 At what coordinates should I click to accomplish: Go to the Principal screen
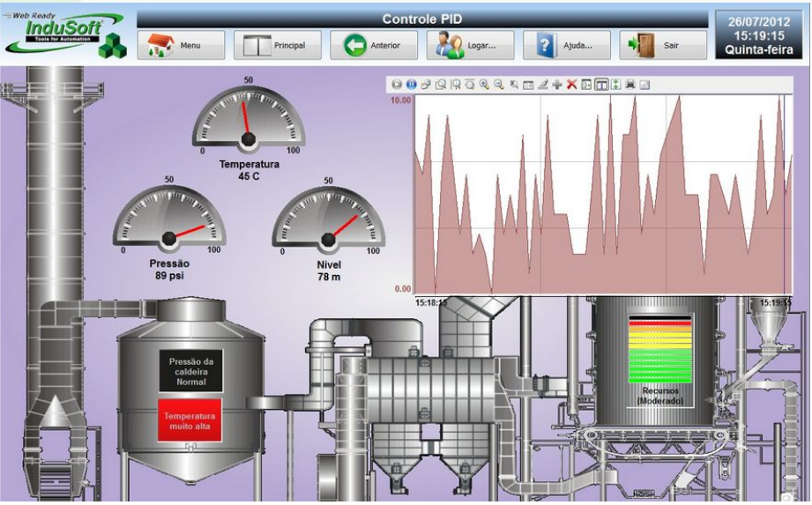click(x=277, y=45)
